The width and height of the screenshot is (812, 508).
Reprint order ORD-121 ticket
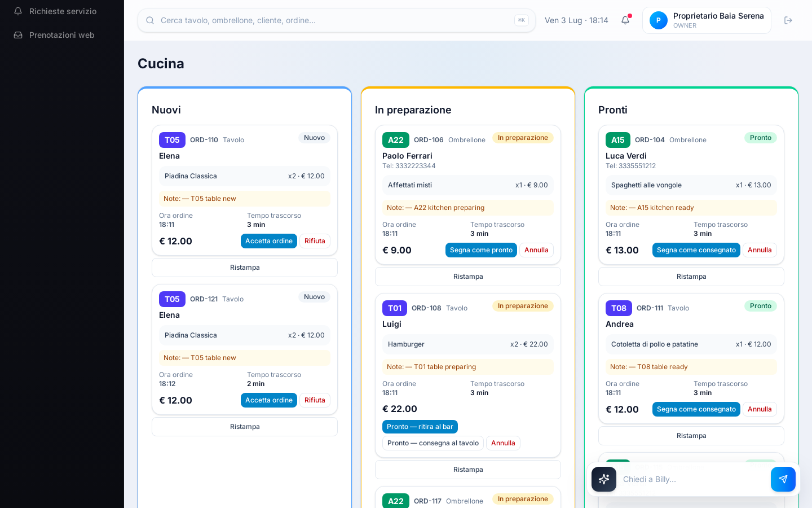pos(245,427)
